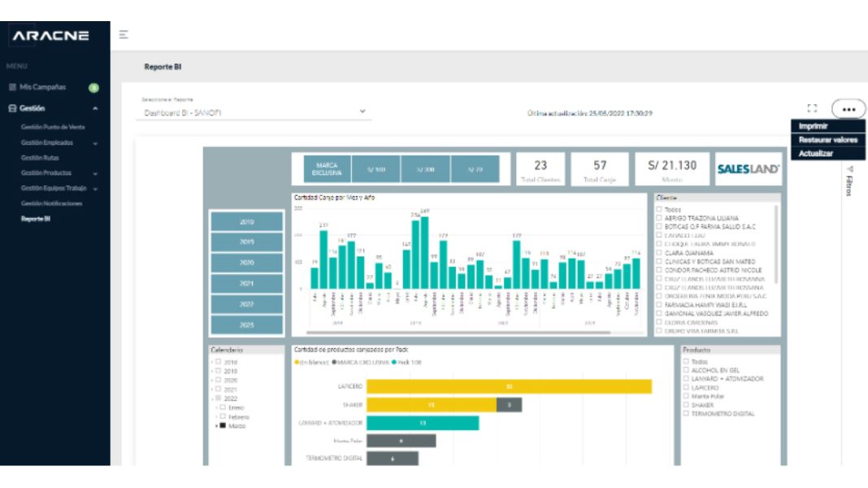The height and width of the screenshot is (488, 868).
Task: Open Gestión Rutas in the sidebar
Action: (x=40, y=158)
